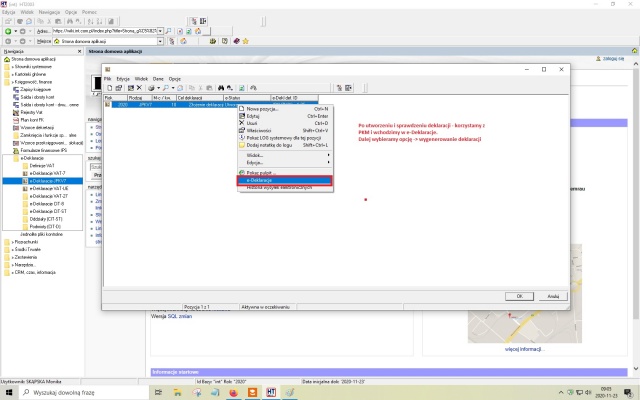Screen dimensions: 640x400
Task: Click 'e-Status' column header in dialog
Action: 247,98
